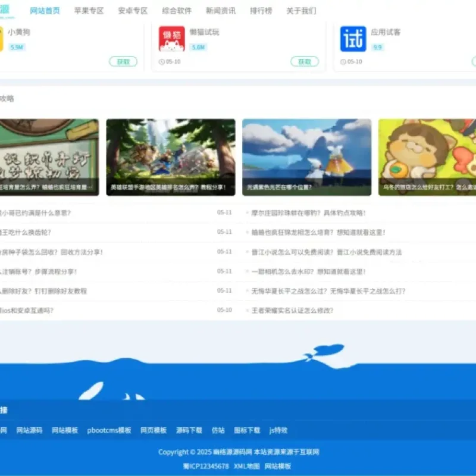Image resolution: width=476 pixels, height=476 pixels.
Task: Open the js特效 friend link
Action: (278, 430)
